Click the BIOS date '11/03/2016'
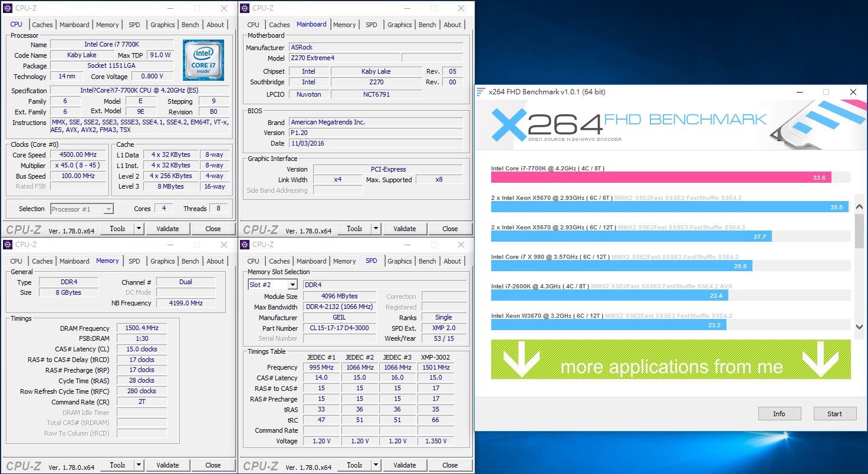The width and height of the screenshot is (868, 474). click(376, 143)
